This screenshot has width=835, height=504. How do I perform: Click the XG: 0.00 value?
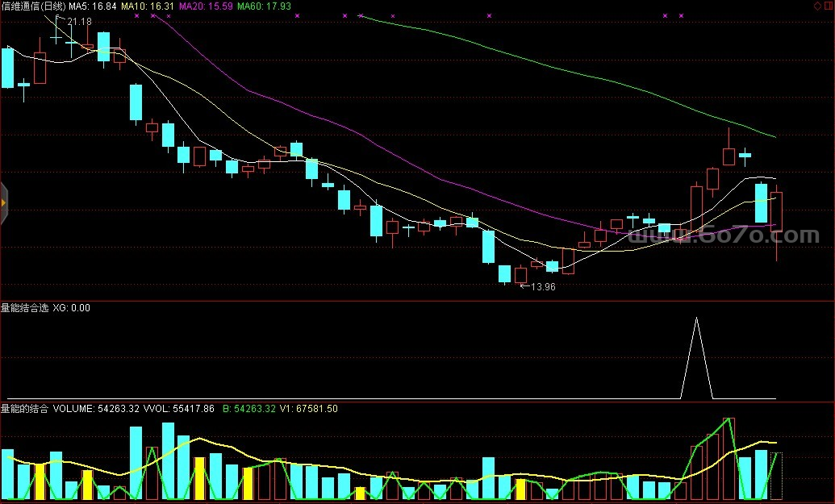[x=71, y=307]
